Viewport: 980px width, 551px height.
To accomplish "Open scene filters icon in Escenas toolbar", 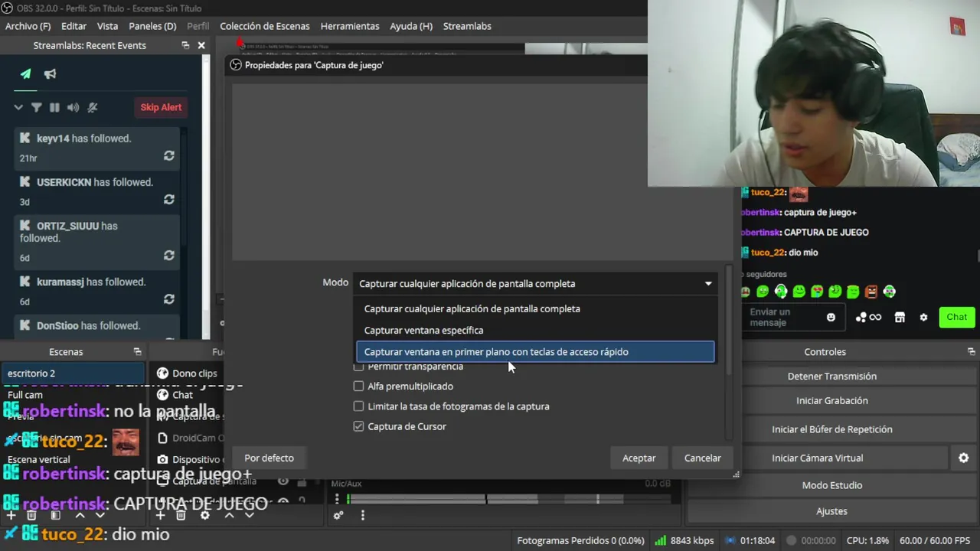I will pyautogui.click(x=55, y=515).
